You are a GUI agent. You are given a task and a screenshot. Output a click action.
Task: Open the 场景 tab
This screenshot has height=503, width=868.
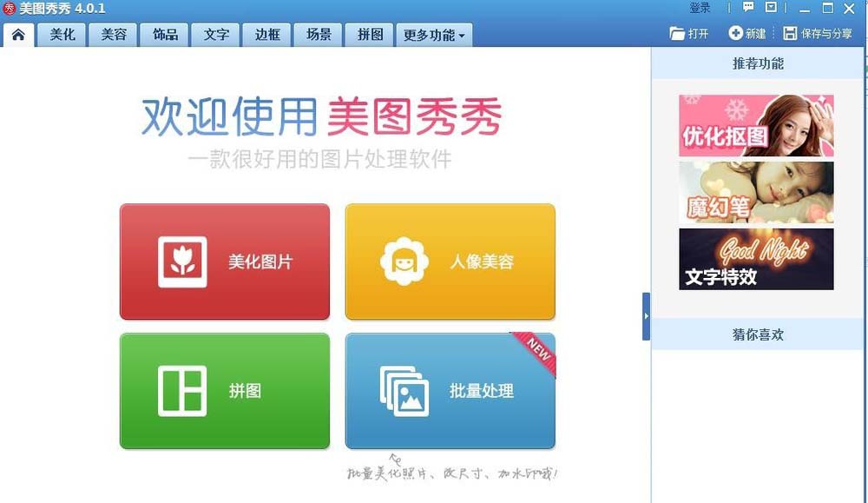tap(319, 35)
